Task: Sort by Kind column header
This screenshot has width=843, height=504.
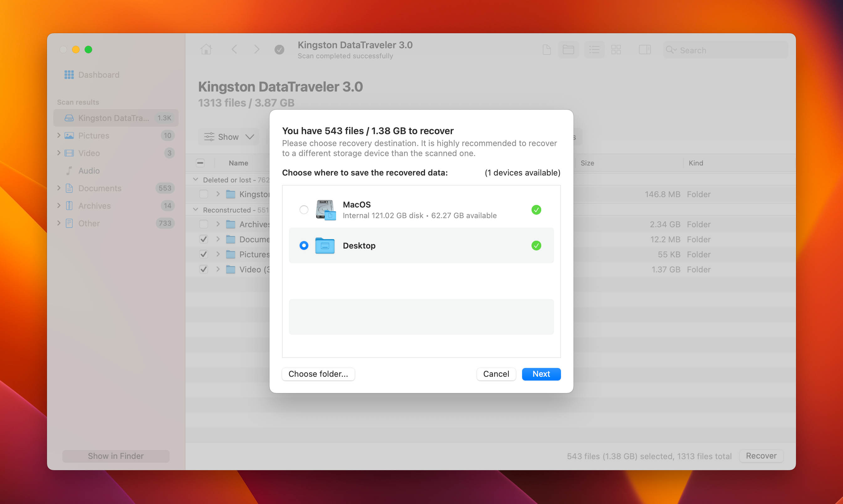Action: tap(696, 163)
